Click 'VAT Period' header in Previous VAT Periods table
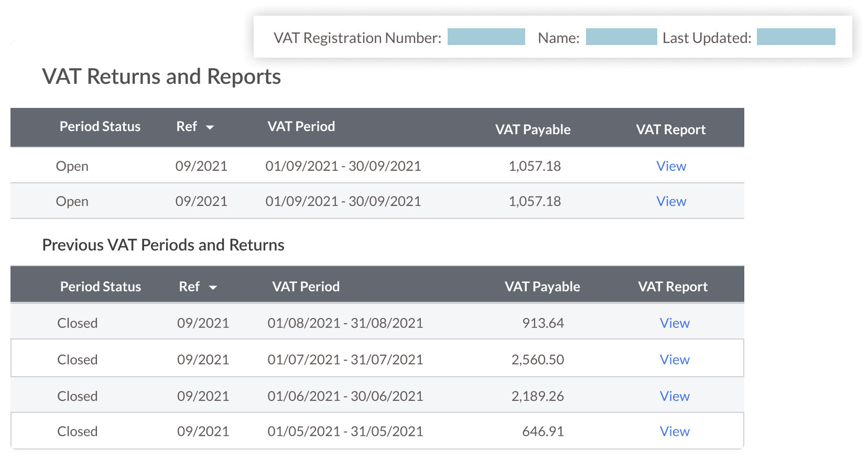 click(x=306, y=287)
